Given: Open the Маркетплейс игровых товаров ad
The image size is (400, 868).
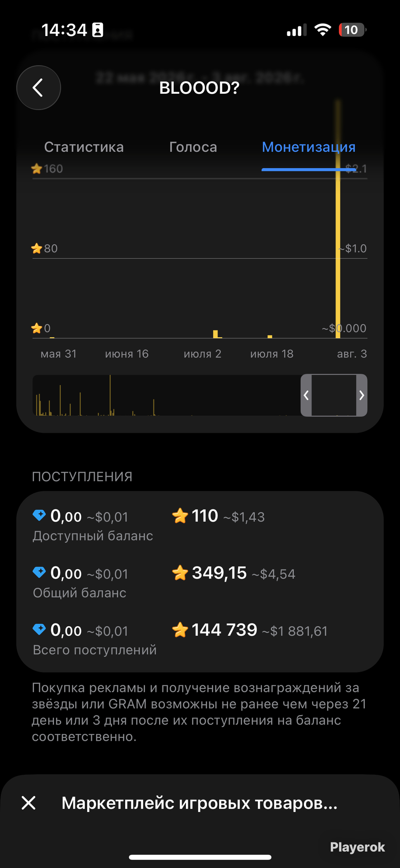Looking at the screenshot, I should coord(199,803).
